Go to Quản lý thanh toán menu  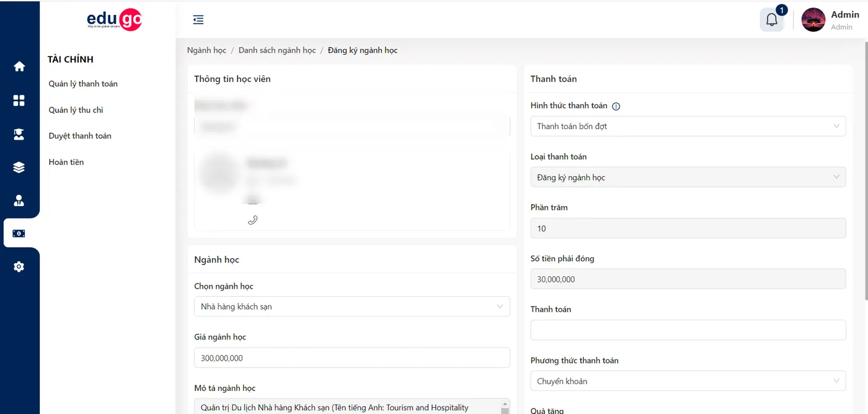(83, 84)
